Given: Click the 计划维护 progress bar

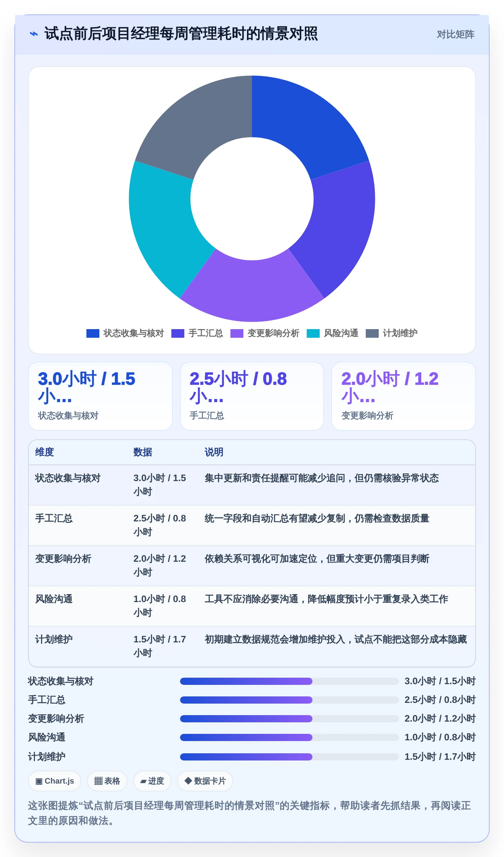Looking at the screenshot, I should [x=289, y=757].
